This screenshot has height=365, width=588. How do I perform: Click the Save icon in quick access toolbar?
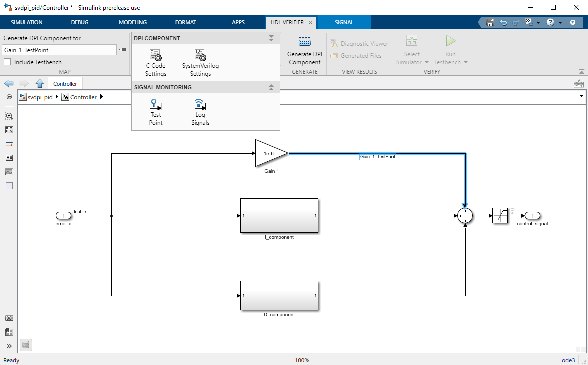[490, 22]
